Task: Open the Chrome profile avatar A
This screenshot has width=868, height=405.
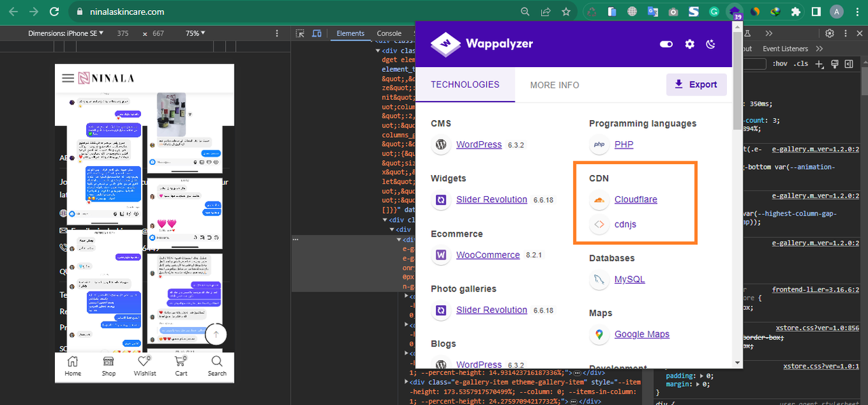Action: pos(837,12)
